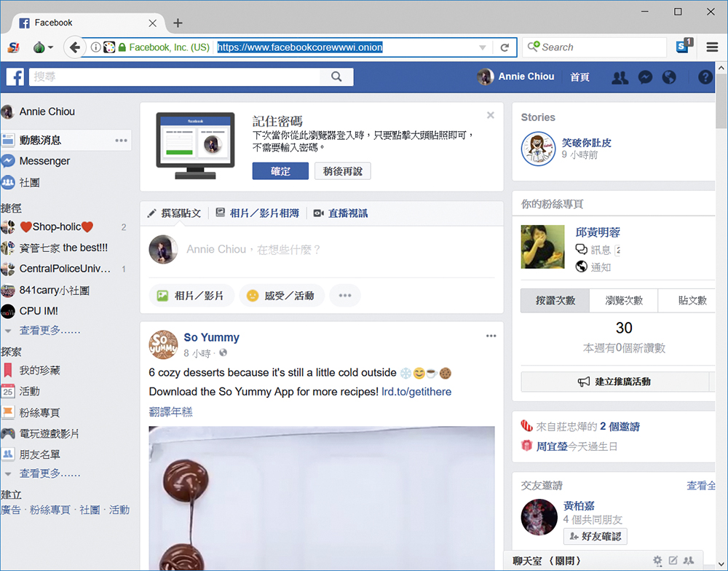Open a new browser tab
Image resolution: width=728 pixels, height=571 pixels.
178,23
